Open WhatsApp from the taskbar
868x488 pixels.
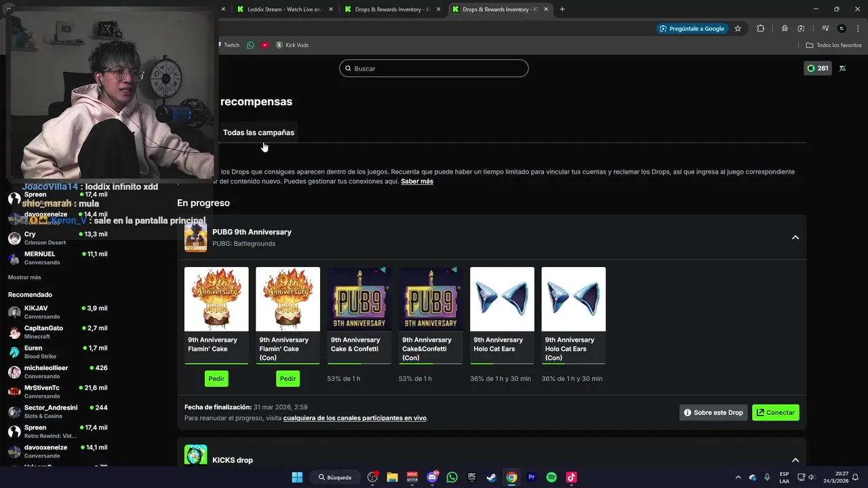click(452, 477)
